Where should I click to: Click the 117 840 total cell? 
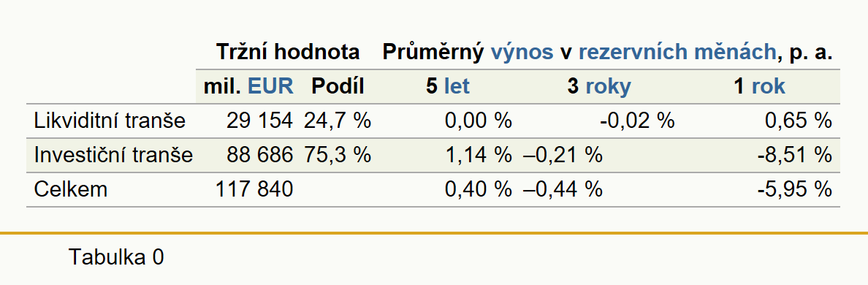pyautogui.click(x=254, y=189)
